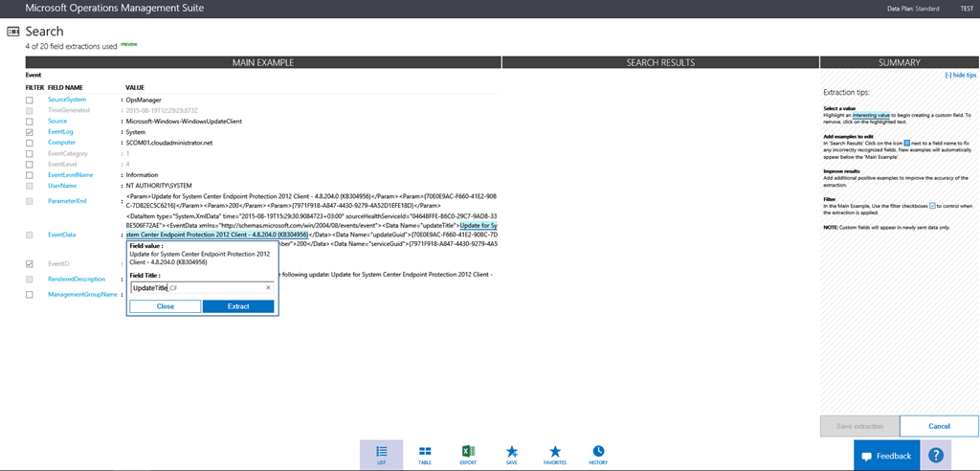The height and width of the screenshot is (471, 980).
Task: Uncheck the EventLog filter checkbox
Action: coord(30,132)
